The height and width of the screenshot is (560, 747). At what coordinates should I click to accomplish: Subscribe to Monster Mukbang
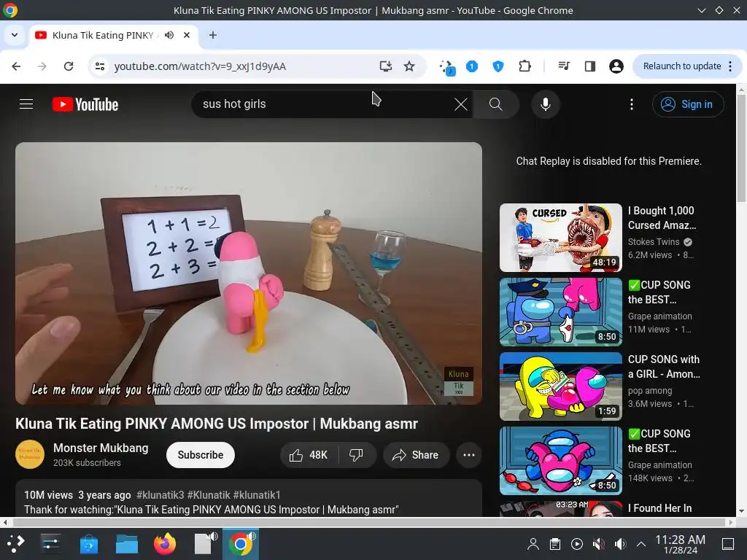pyautogui.click(x=201, y=455)
